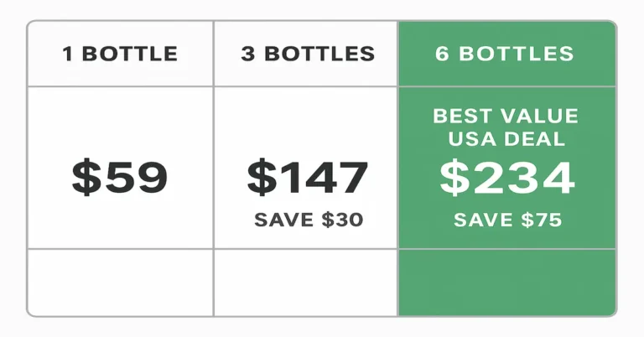Select the 6 BOTTLES green header
This screenshot has width=644, height=337.
point(505,54)
